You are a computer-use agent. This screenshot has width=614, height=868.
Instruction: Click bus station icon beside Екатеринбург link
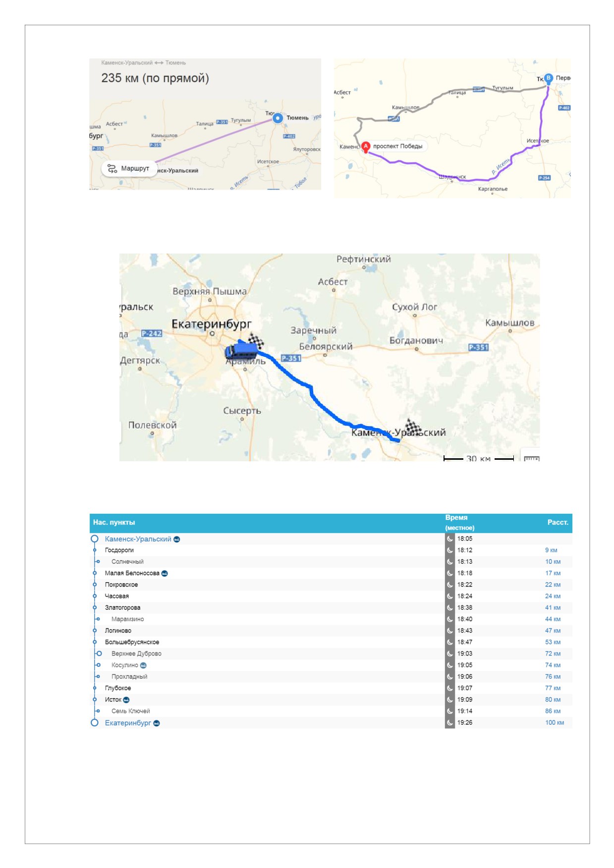coord(157,723)
